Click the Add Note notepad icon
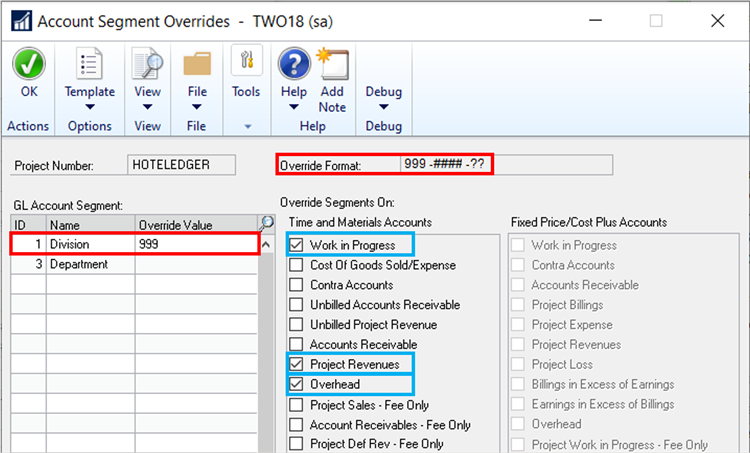The height and width of the screenshot is (453, 750). pos(332,63)
